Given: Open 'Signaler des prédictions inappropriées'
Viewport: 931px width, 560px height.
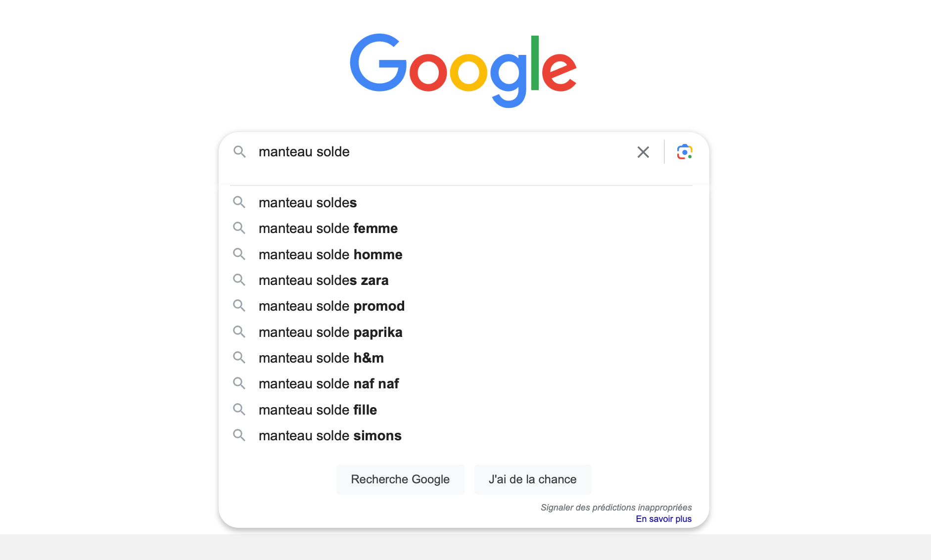Looking at the screenshot, I should click(616, 507).
